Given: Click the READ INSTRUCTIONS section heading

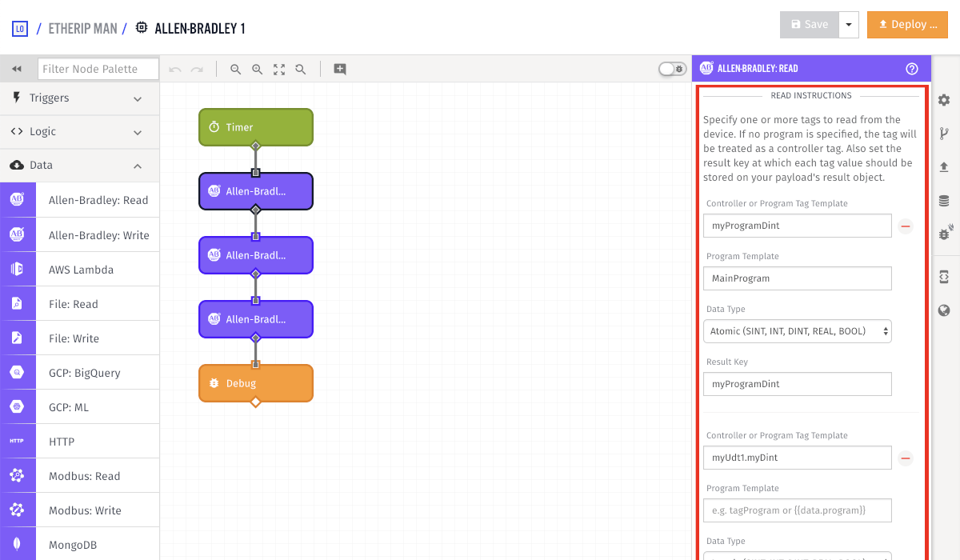Looking at the screenshot, I should click(x=811, y=96).
